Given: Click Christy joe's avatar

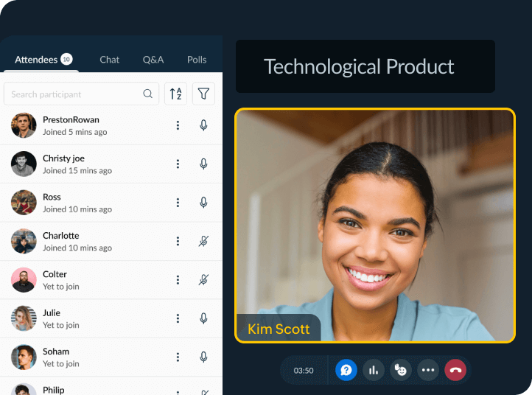Looking at the screenshot, I should point(24,164).
